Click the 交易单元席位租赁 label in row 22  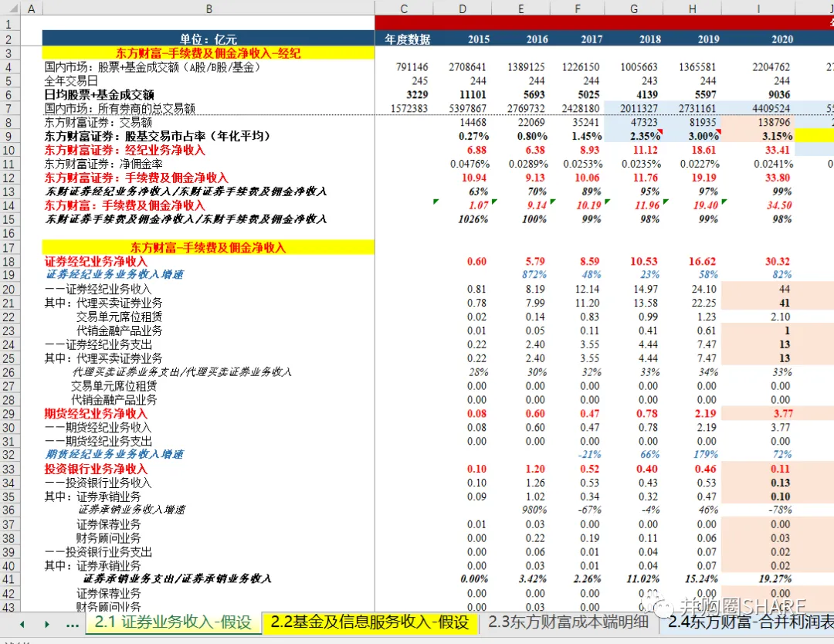[119, 317]
